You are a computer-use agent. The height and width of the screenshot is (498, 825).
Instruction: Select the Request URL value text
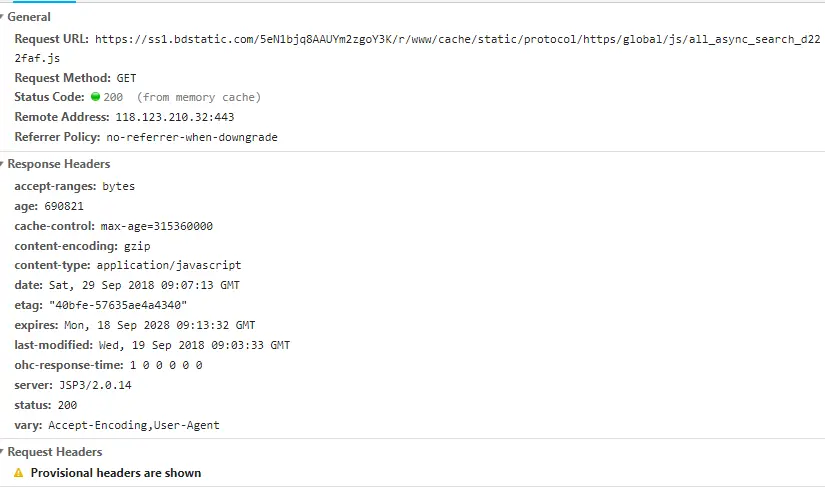417,48
